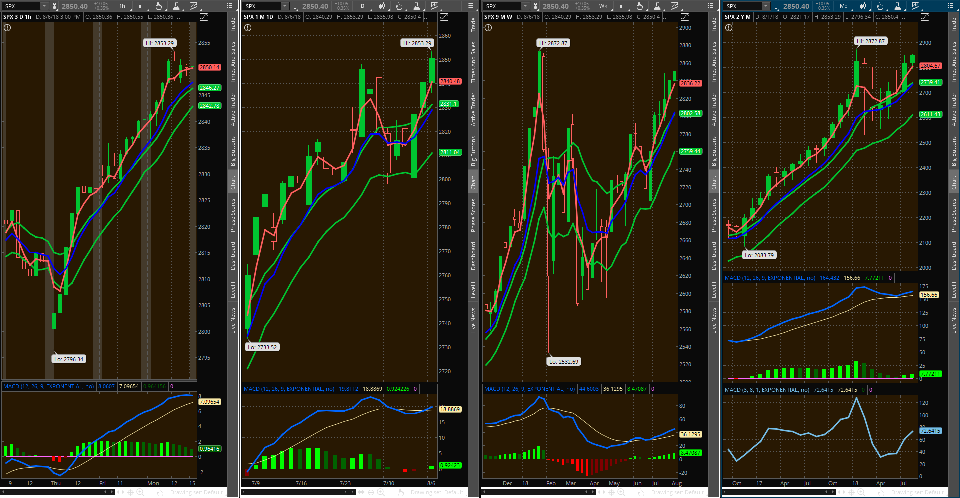The image size is (960, 498).
Task: Click info circle icon on SPX 5 D 1h chart
Action: [7, 28]
